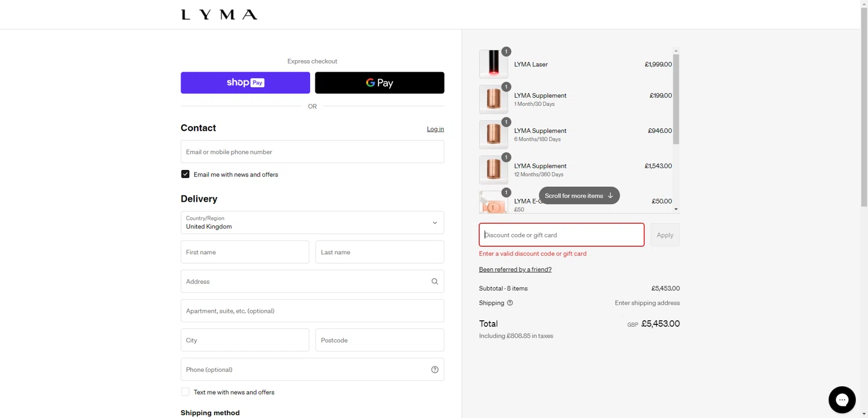Focus the Apartment, suite, etc. field
Image resolution: width=868 pixels, height=418 pixels.
point(312,311)
